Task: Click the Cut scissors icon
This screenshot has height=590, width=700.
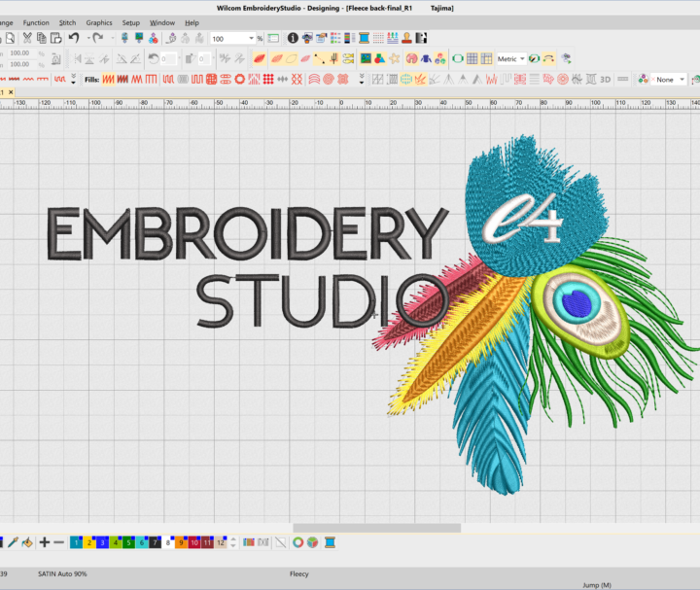Action: pyautogui.click(x=27, y=38)
